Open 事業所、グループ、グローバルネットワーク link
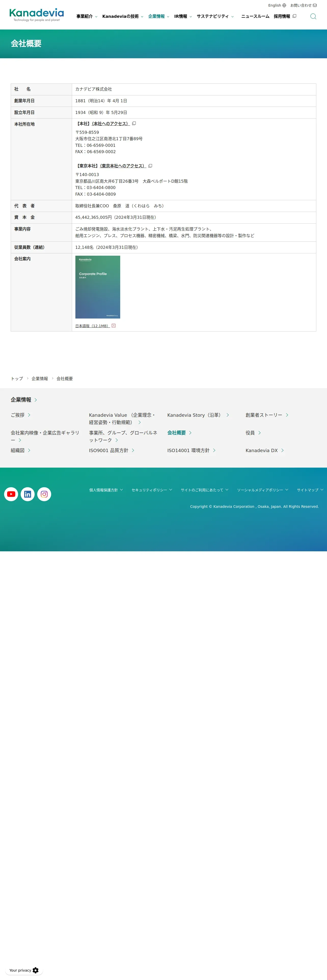Viewport: 327px width, 980px height. pos(123,436)
